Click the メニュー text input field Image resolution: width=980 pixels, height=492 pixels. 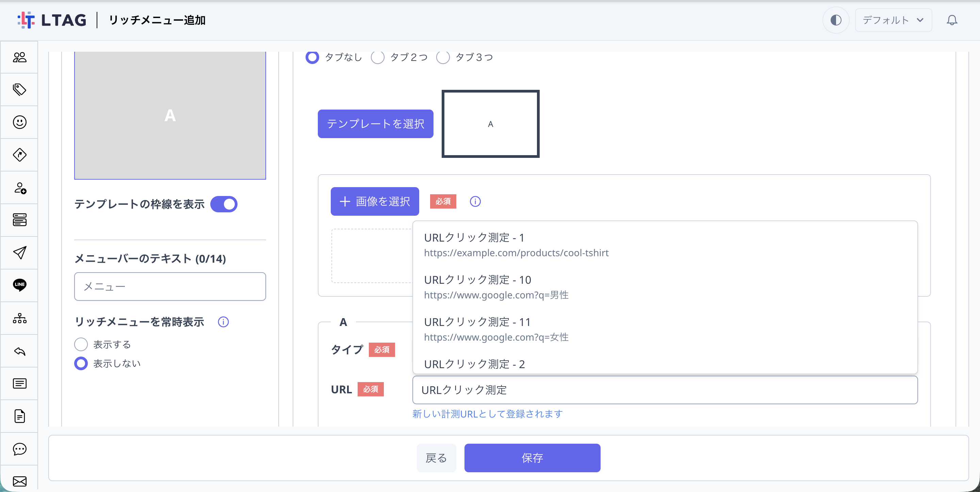tap(170, 286)
